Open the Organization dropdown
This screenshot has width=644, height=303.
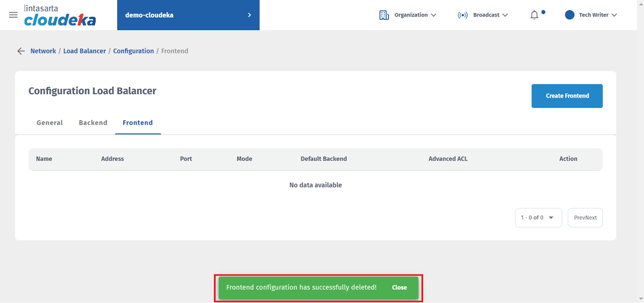tap(415, 15)
